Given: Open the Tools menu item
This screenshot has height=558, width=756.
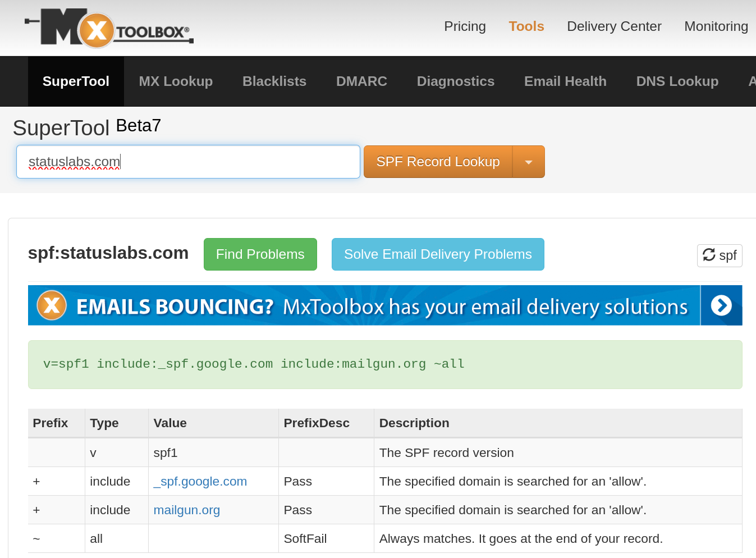Looking at the screenshot, I should pos(526,26).
